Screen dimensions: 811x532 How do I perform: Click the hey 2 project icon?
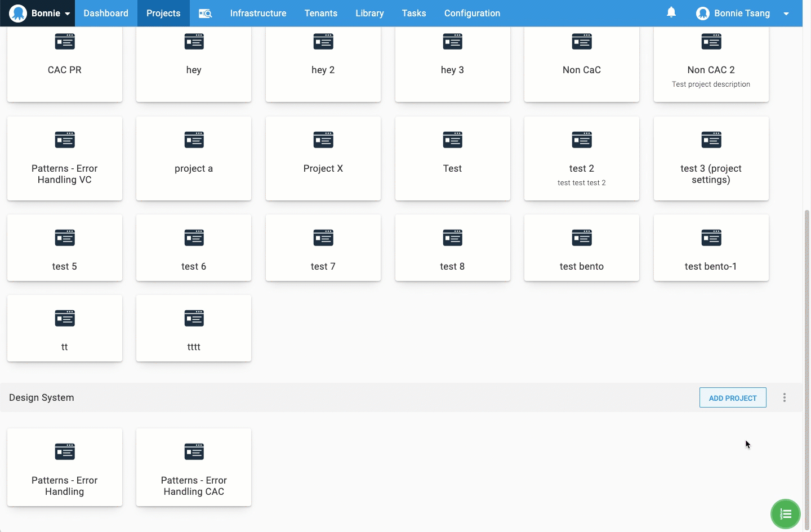(x=323, y=42)
